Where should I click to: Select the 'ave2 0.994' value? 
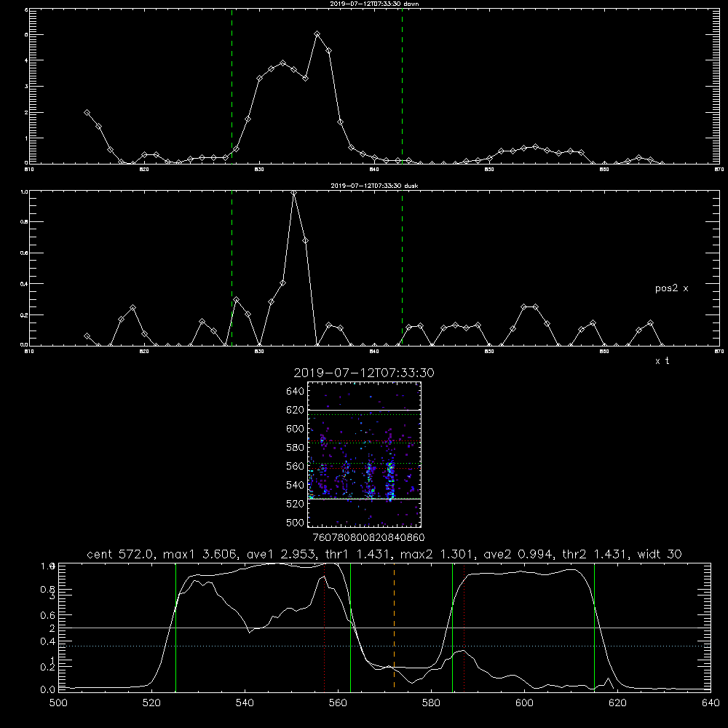pyautogui.click(x=518, y=554)
